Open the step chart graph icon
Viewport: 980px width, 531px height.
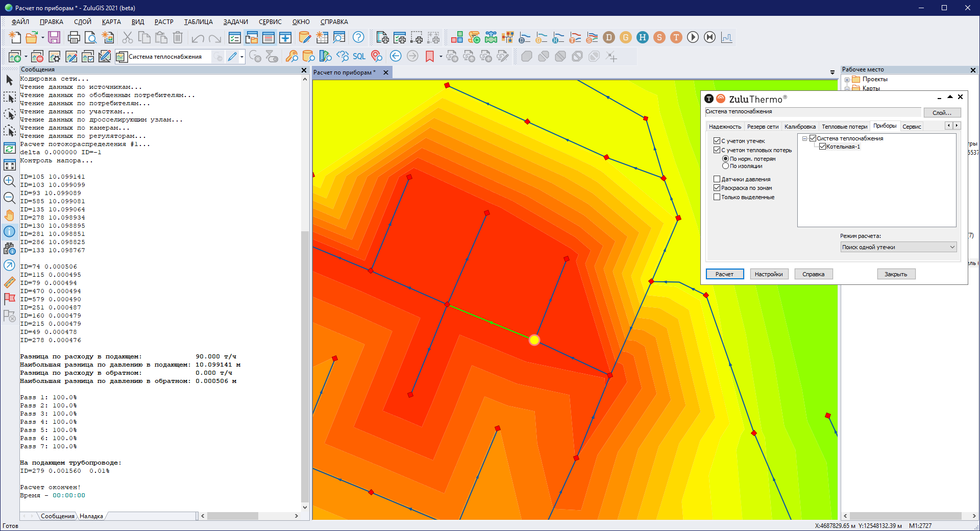726,37
